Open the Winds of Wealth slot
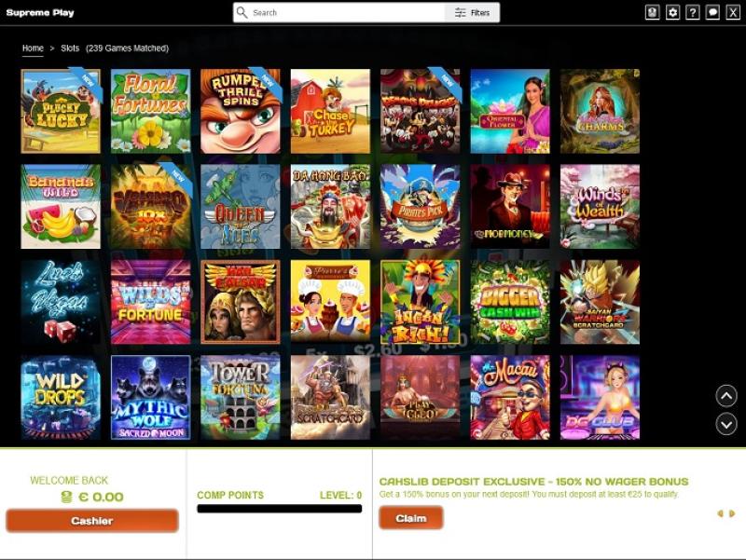746x560 pixels. click(x=600, y=206)
